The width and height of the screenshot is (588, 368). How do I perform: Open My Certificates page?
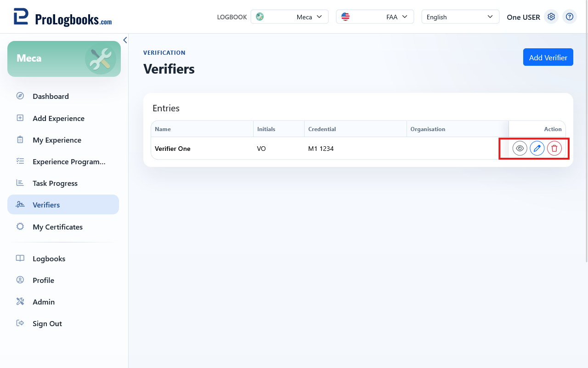(63, 227)
